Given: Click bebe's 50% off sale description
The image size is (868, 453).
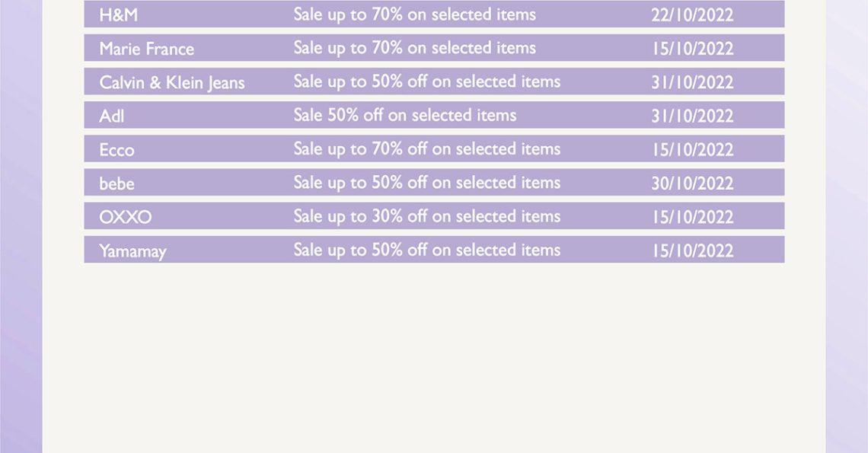Looking at the screenshot, I should point(427,183).
